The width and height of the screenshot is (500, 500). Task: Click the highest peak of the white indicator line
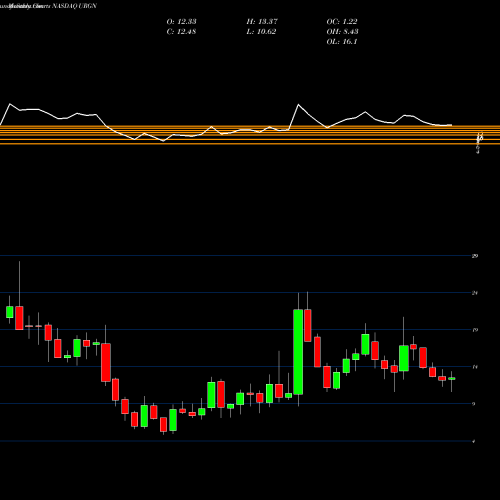pyautogui.click(x=10, y=104)
